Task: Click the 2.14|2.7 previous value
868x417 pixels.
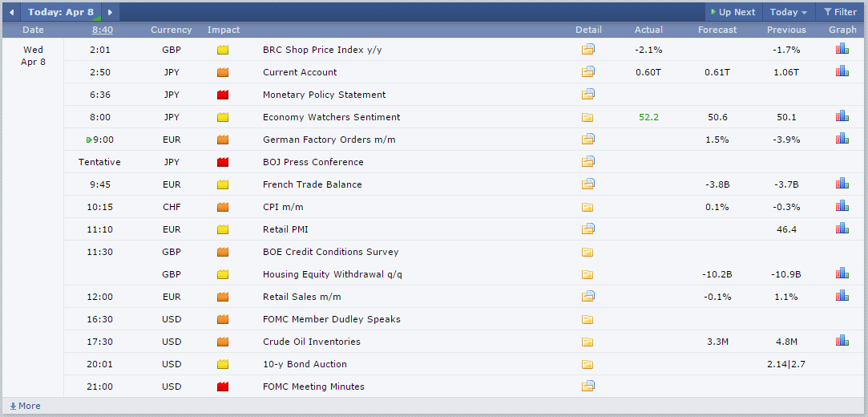Action: [786, 364]
